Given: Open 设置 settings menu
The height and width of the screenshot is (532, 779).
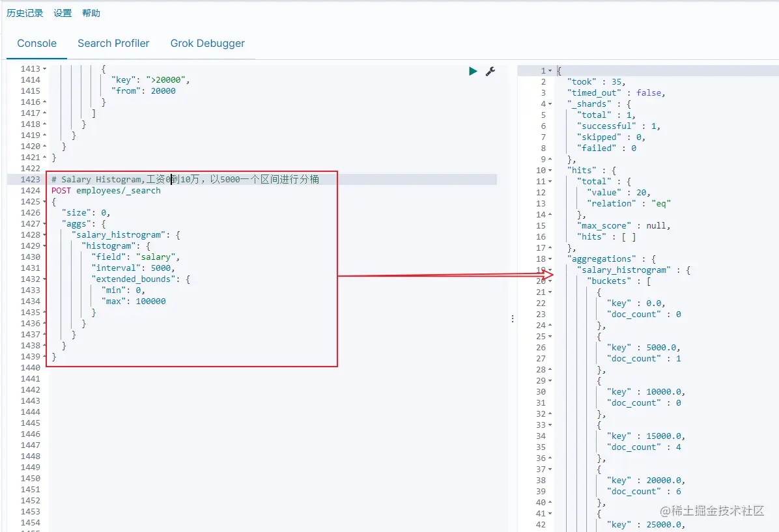Looking at the screenshot, I should [x=63, y=13].
